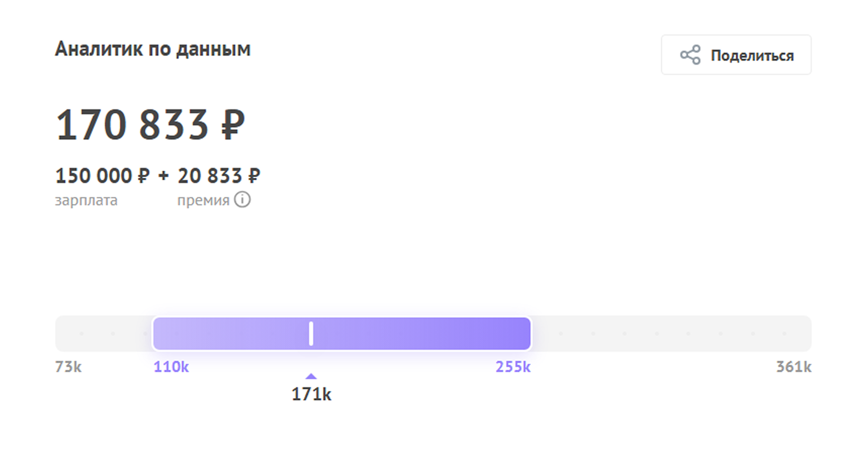Image resolution: width=868 pixels, height=454 pixels.
Task: Click the 171k median label
Action: (x=311, y=394)
